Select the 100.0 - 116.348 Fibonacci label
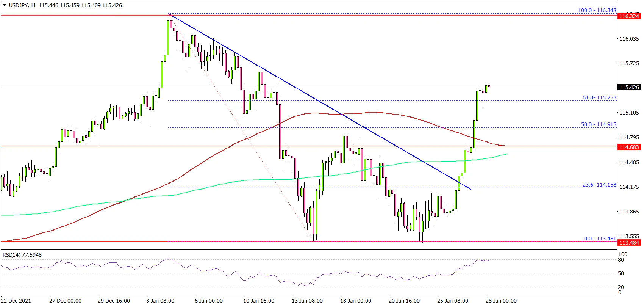 pos(597,10)
